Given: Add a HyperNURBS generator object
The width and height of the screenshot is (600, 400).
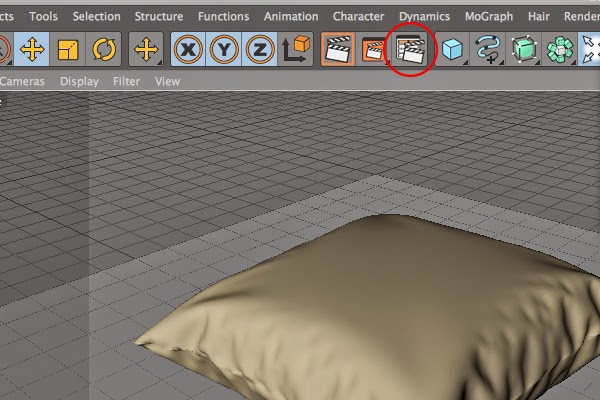Looking at the screenshot, I should (523, 49).
